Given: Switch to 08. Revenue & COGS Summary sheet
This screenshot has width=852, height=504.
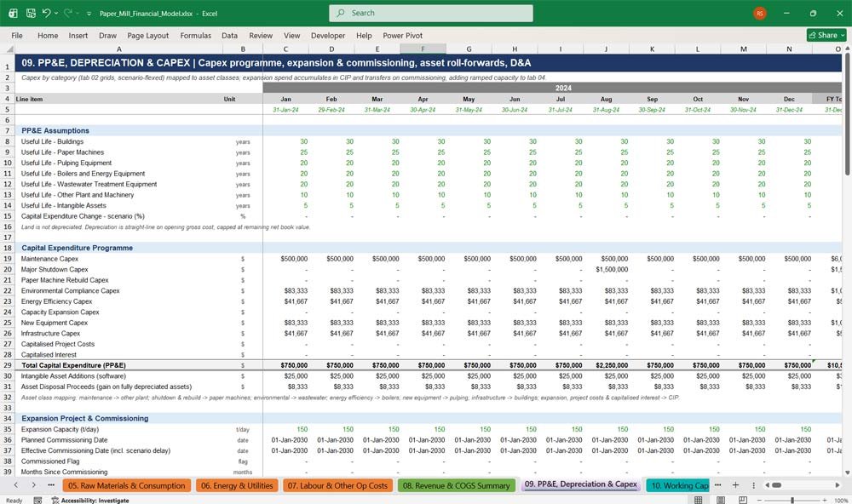Looking at the screenshot, I should (x=457, y=485).
